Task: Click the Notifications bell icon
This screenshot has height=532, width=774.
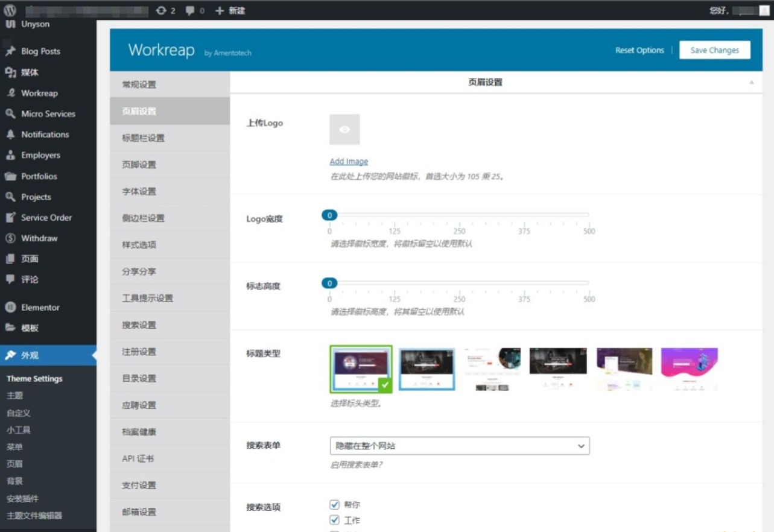Action: [x=10, y=135]
